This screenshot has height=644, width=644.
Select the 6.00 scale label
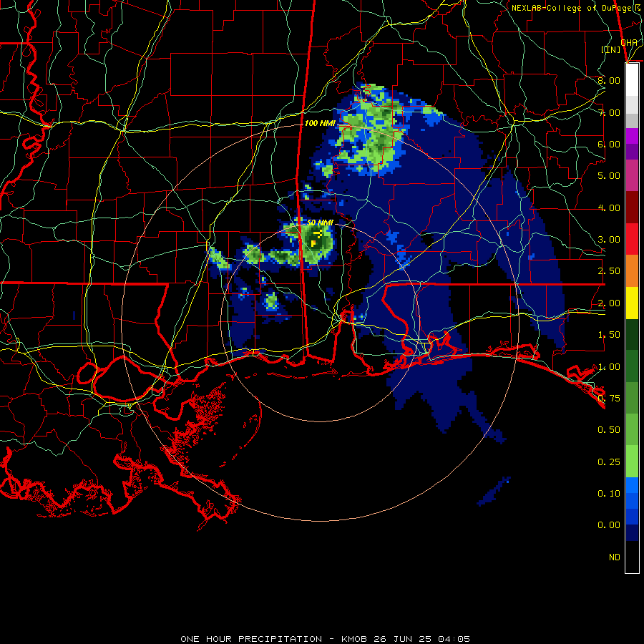point(609,144)
